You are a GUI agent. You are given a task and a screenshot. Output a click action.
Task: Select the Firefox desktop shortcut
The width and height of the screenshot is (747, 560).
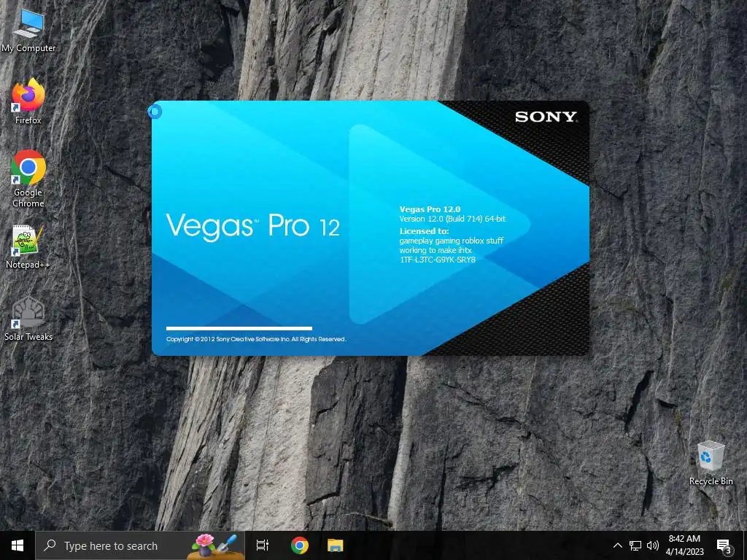pos(28,102)
